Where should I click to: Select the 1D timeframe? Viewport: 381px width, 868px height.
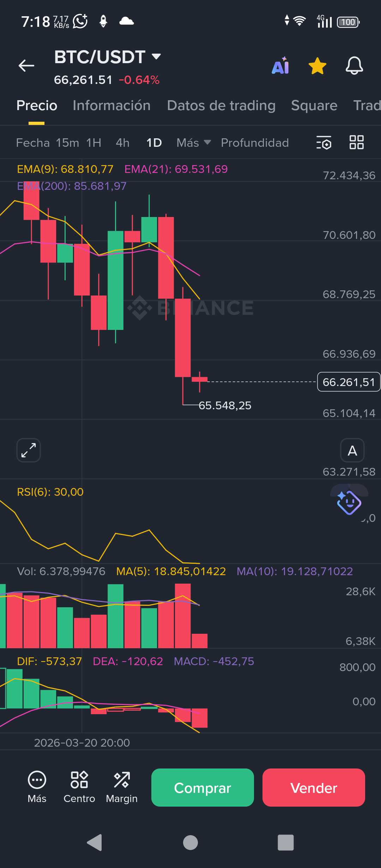[x=154, y=143]
